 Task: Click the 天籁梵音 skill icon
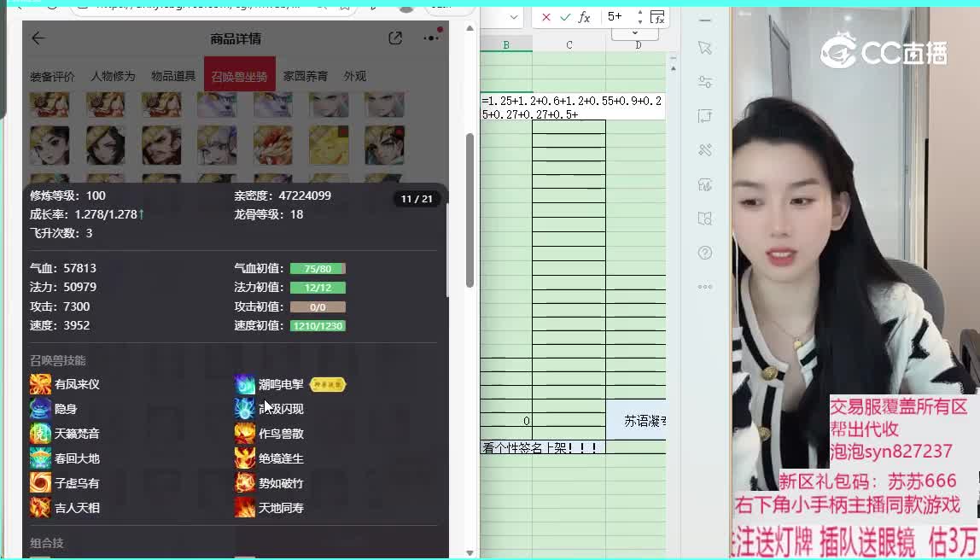click(41, 434)
